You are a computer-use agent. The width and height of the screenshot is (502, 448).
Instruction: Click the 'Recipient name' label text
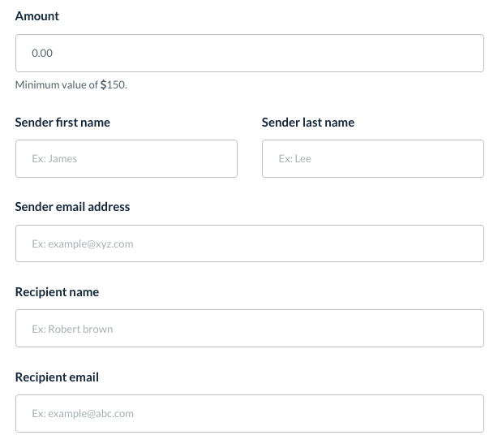[58, 292]
